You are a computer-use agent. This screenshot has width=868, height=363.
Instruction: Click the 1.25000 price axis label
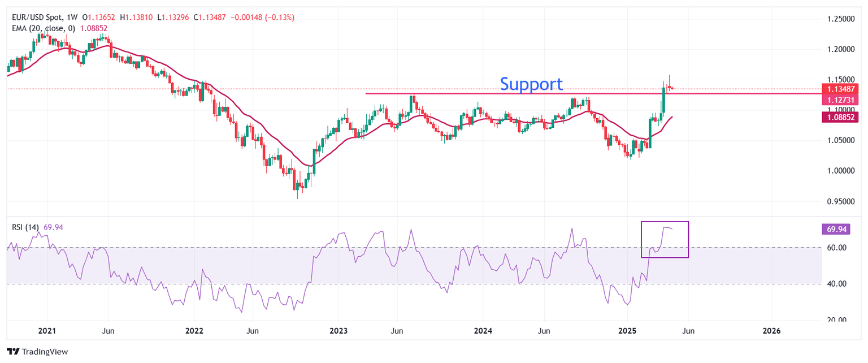point(839,19)
